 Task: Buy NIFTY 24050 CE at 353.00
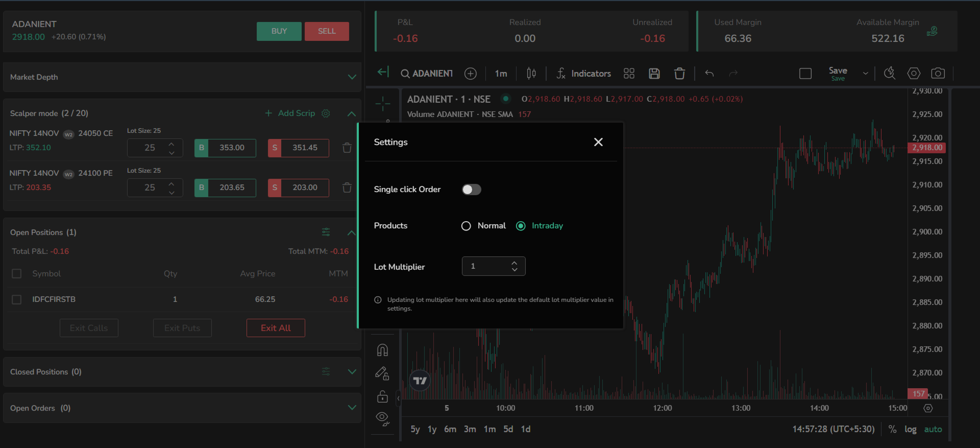(x=225, y=148)
